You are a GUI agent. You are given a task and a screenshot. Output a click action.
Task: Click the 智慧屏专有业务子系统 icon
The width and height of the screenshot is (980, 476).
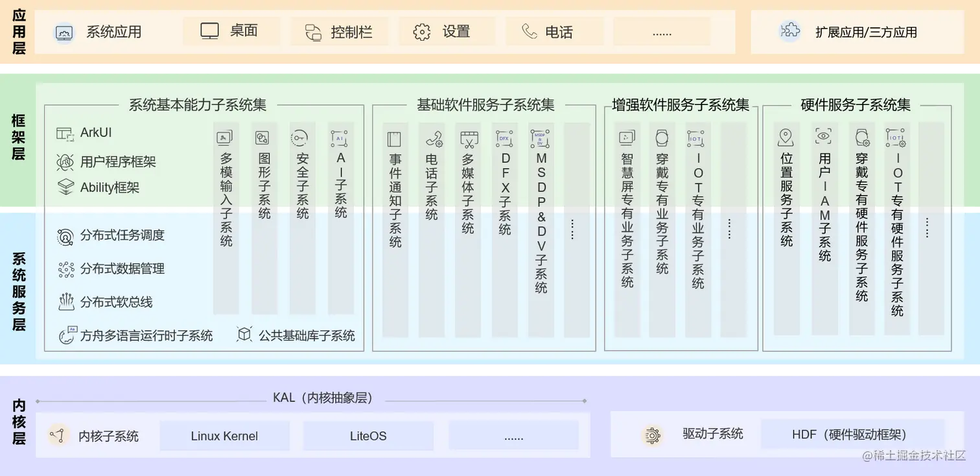point(627,137)
